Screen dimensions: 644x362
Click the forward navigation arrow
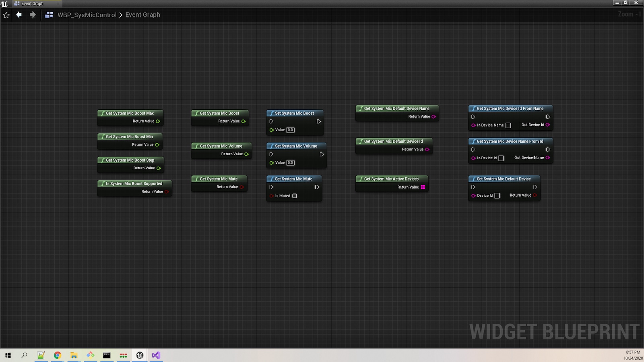tap(33, 14)
